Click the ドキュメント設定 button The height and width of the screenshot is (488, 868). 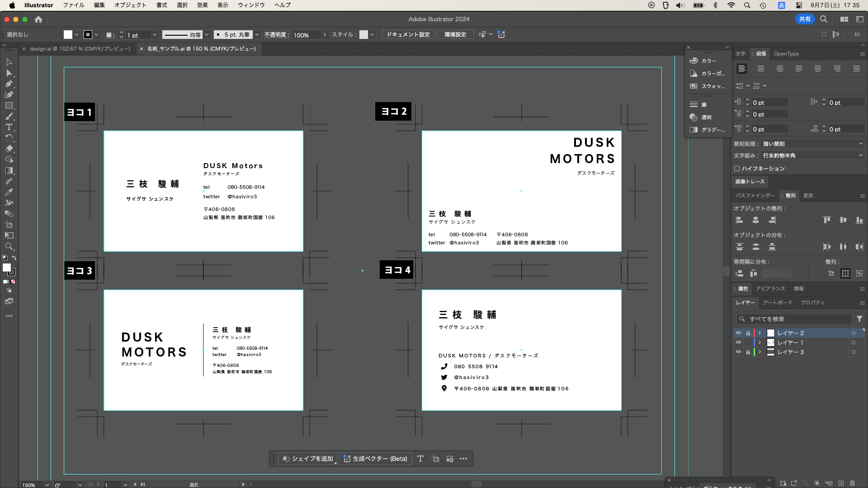tap(408, 35)
